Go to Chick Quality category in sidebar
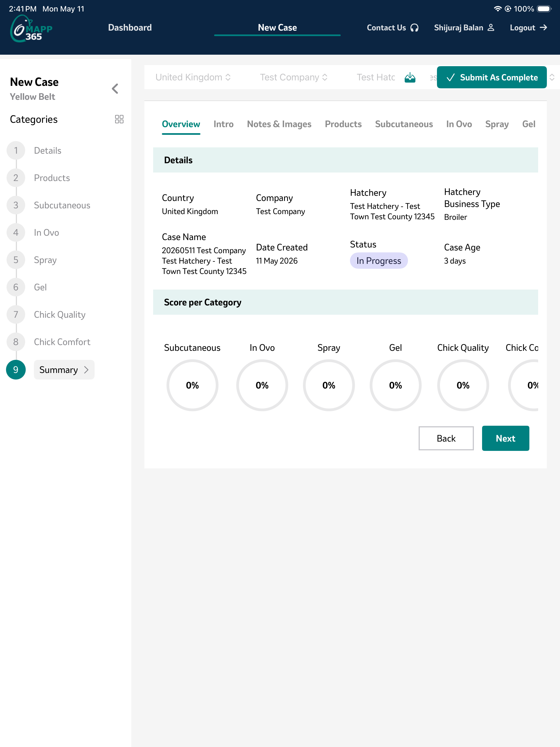The image size is (560, 747). click(59, 315)
